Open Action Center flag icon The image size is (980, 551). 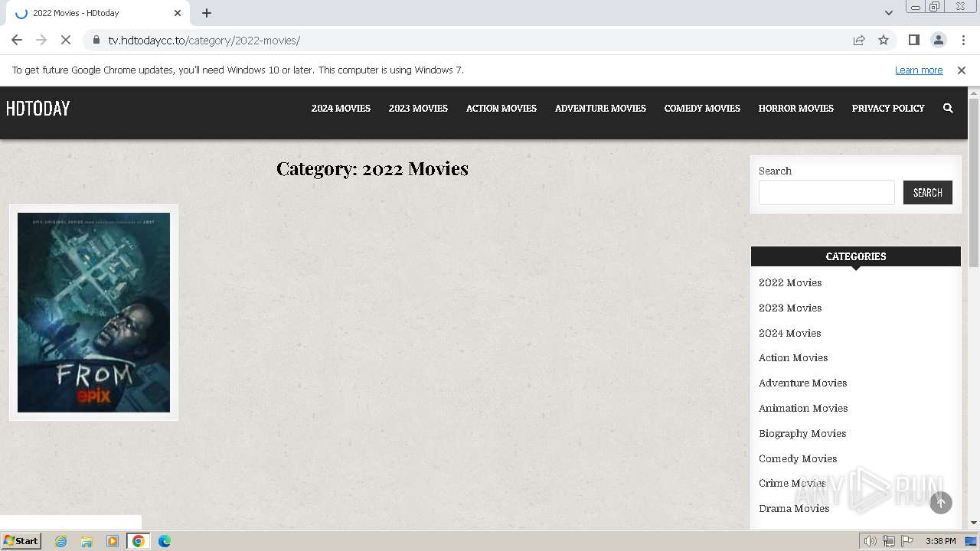point(907,541)
